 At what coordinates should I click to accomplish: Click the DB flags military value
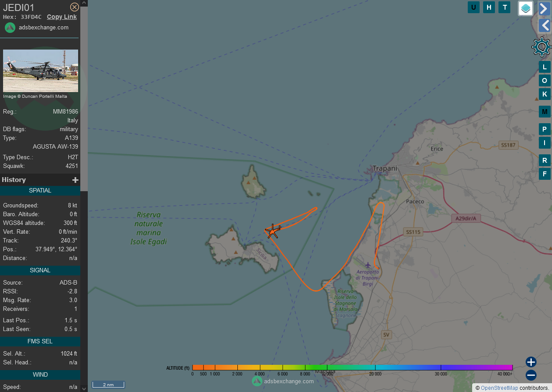69,129
